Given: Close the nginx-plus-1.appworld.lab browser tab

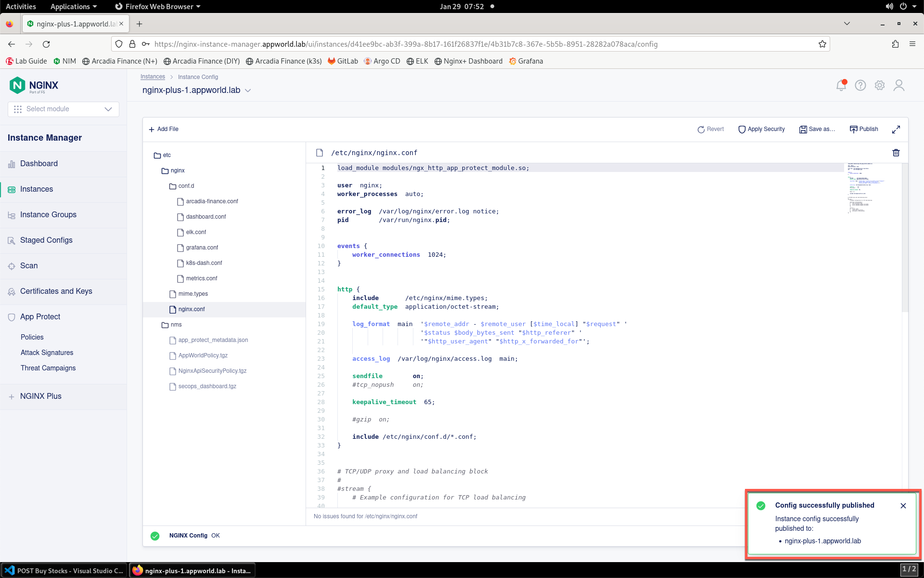Looking at the screenshot, I should pyautogui.click(x=121, y=24).
